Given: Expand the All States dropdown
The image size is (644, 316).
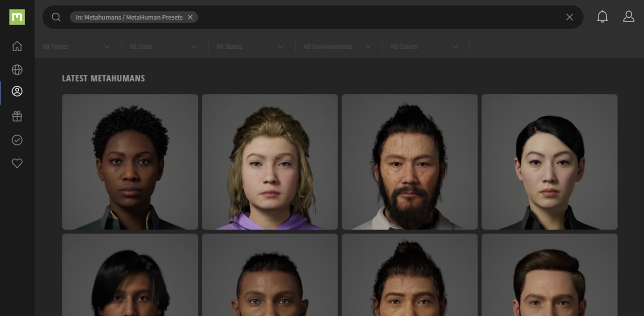Looking at the screenshot, I should pos(251,46).
